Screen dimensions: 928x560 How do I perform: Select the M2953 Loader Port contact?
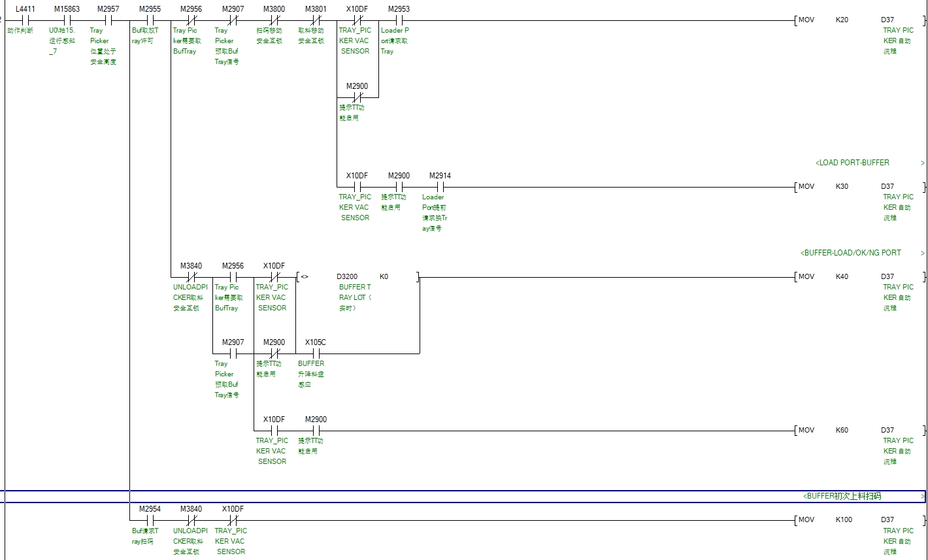coord(399,20)
